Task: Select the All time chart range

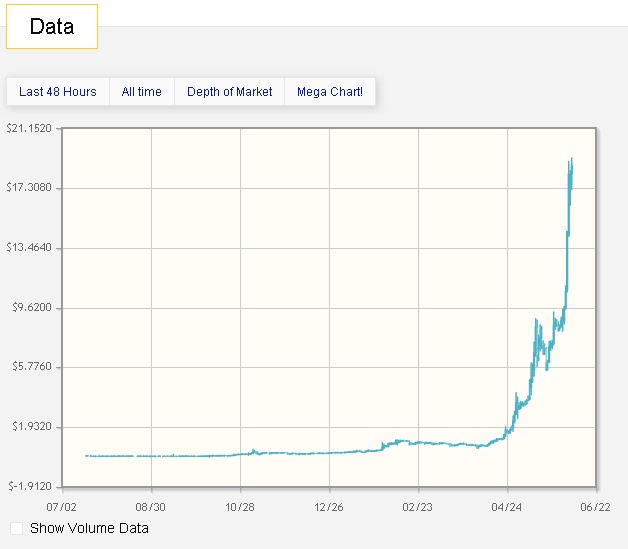Action: point(141,92)
